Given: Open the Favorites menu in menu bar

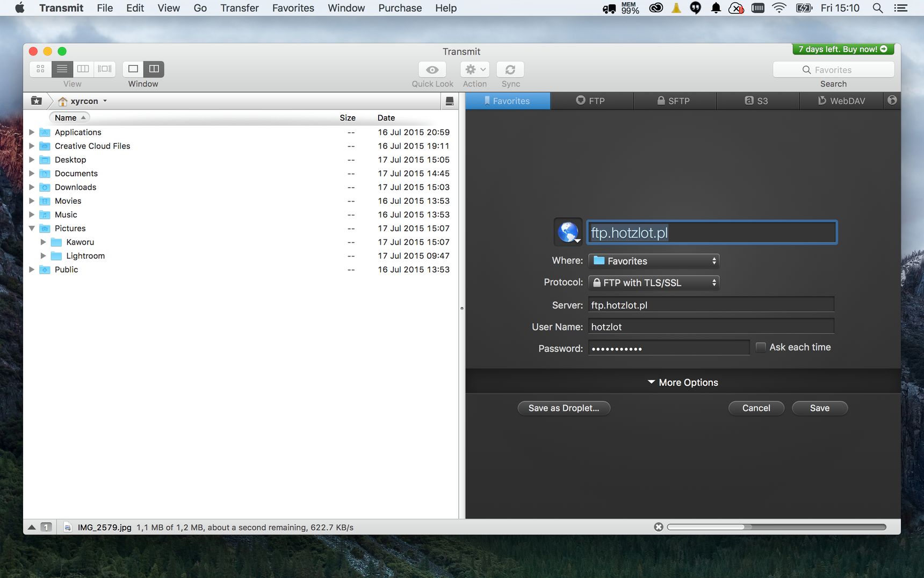Looking at the screenshot, I should click(x=293, y=8).
